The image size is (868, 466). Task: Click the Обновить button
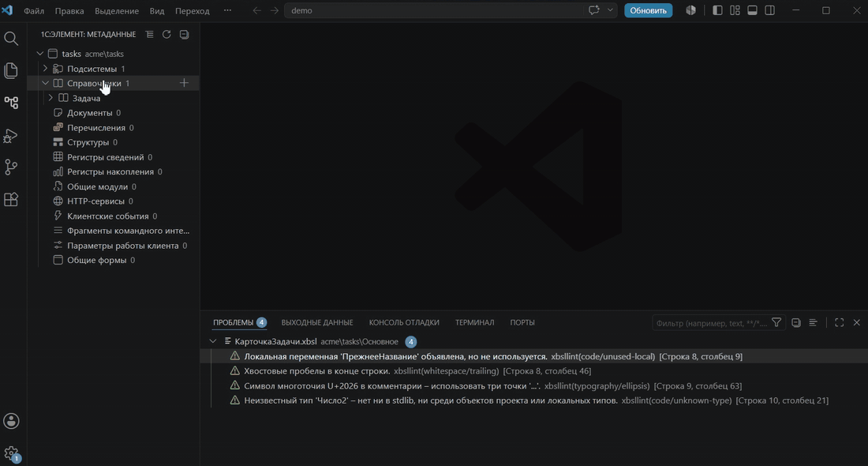tap(648, 10)
